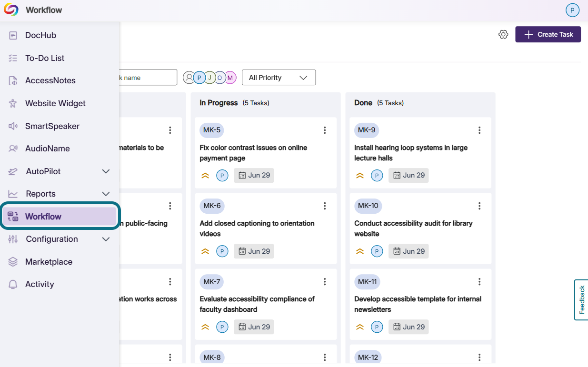Expand the AutoPilot submenu chevron
Image resolution: width=588 pixels, height=367 pixels.
click(x=106, y=171)
